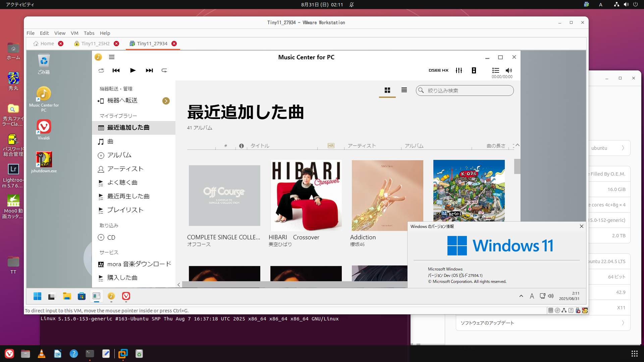Image resolution: width=644 pixels, height=362 pixels.
Task: Show the play queue list
Action: pyautogui.click(x=495, y=70)
